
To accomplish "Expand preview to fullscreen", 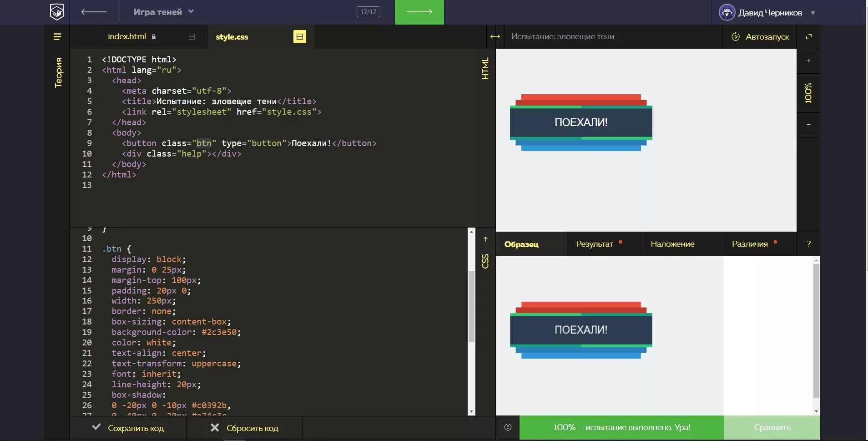I will point(808,36).
